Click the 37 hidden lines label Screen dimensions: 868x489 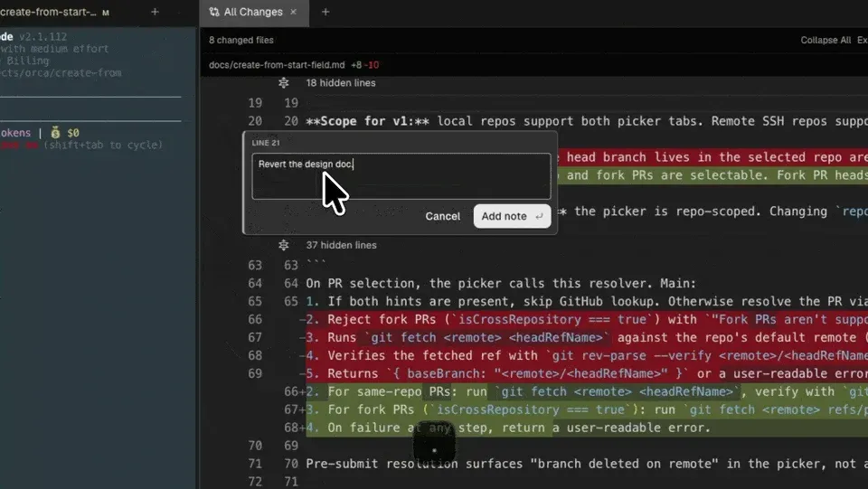(x=341, y=245)
